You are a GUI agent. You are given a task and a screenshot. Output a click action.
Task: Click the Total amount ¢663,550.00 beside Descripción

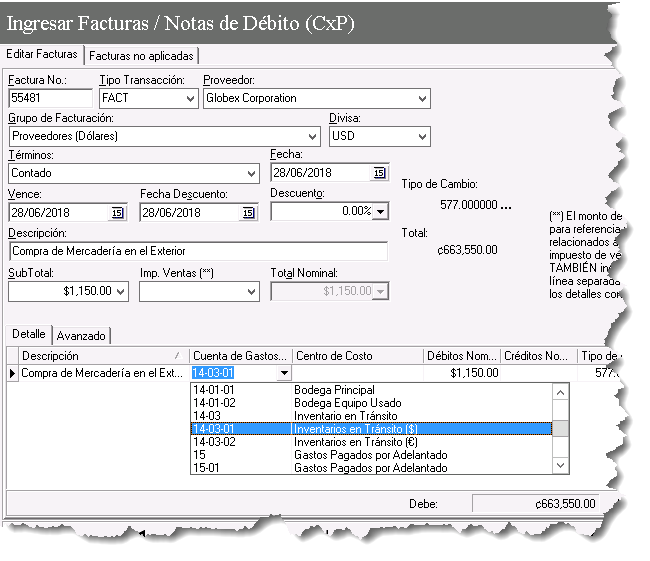click(468, 250)
